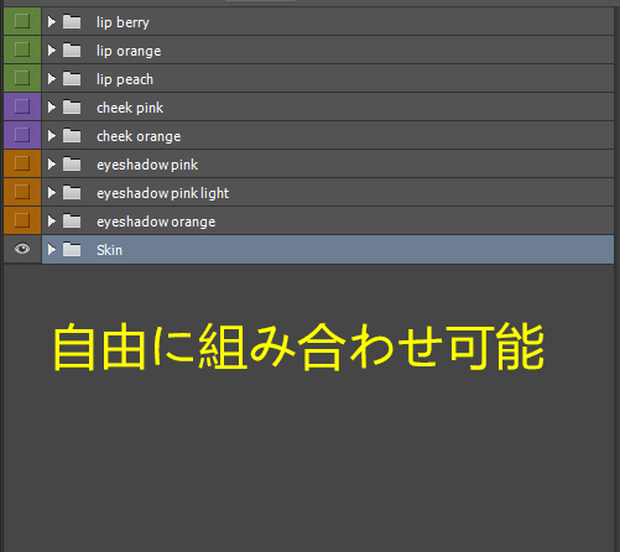Image resolution: width=620 pixels, height=552 pixels.
Task: Select the cheek orange layer name
Action: coord(139,136)
